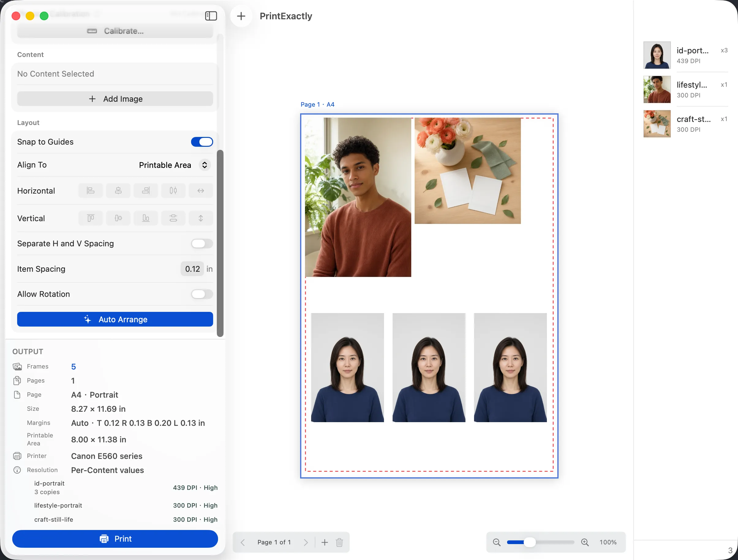Viewport: 738px width, 560px height.
Task: Click '8.00 × 11.38 in' printable area
Action: click(x=98, y=440)
